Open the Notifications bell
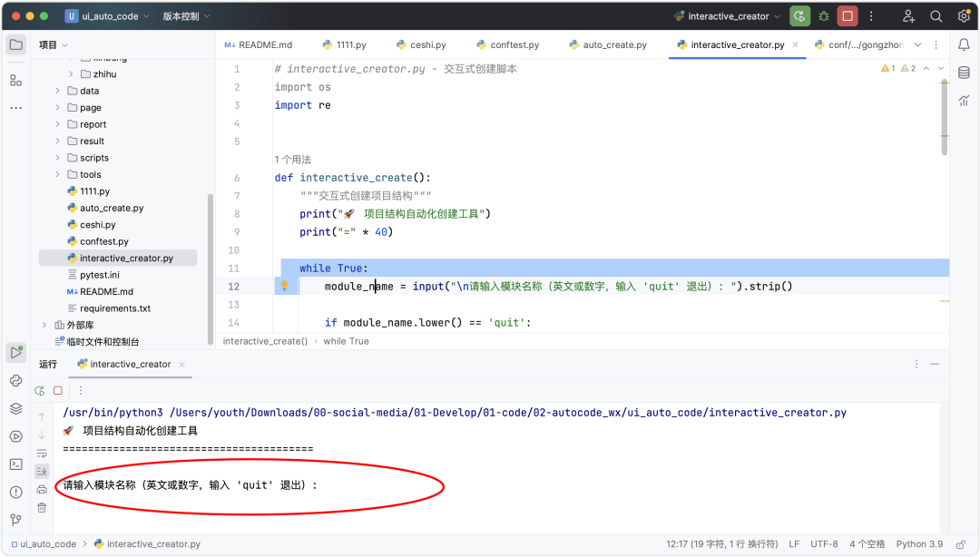 click(964, 44)
